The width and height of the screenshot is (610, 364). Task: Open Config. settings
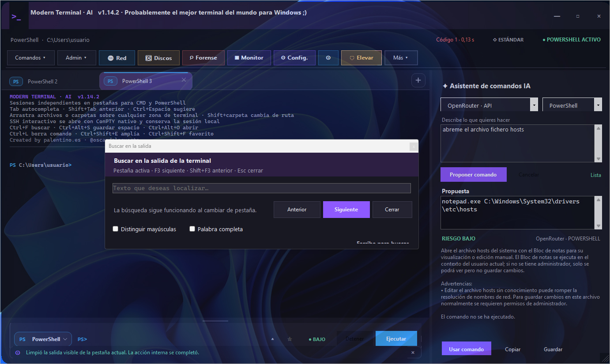tap(294, 58)
